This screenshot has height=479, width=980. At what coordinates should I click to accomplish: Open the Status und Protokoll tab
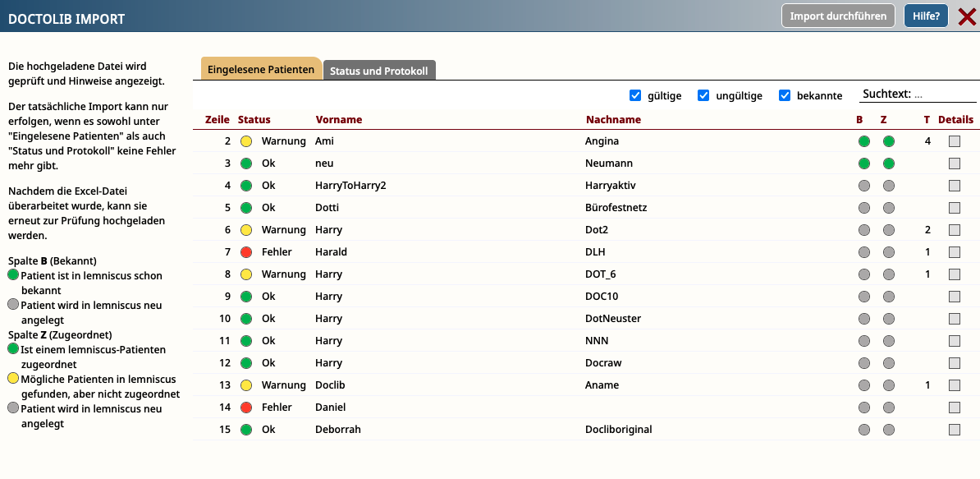point(378,71)
